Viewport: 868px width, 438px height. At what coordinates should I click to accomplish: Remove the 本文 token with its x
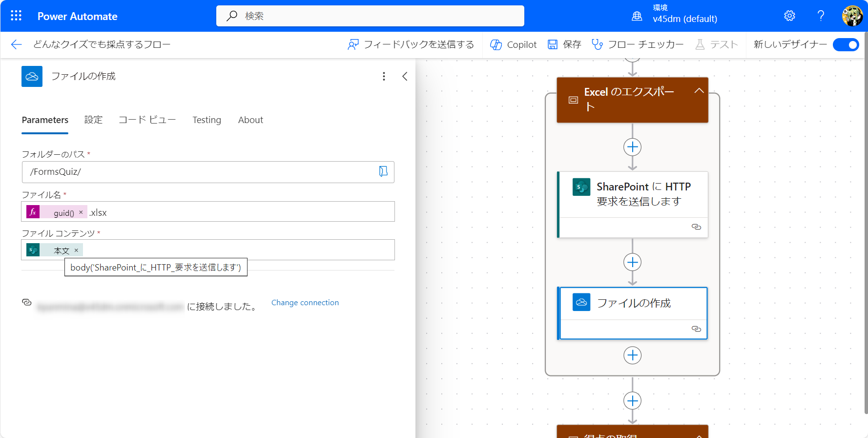(x=76, y=250)
